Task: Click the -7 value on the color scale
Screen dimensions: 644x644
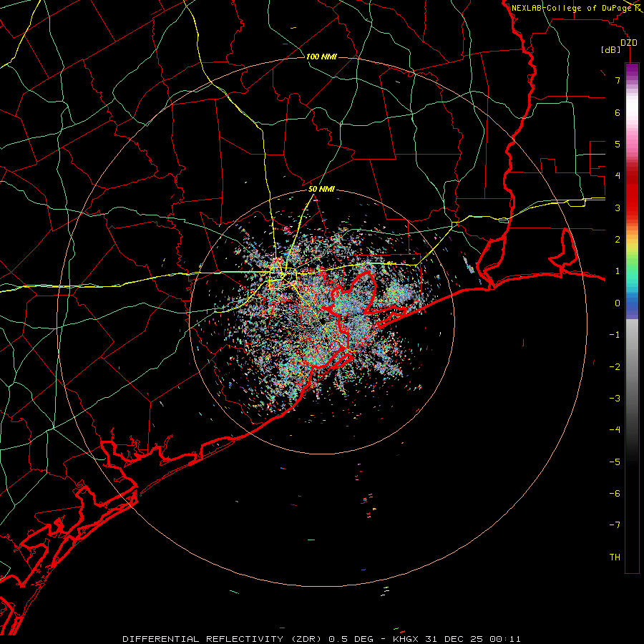Action: [615, 525]
